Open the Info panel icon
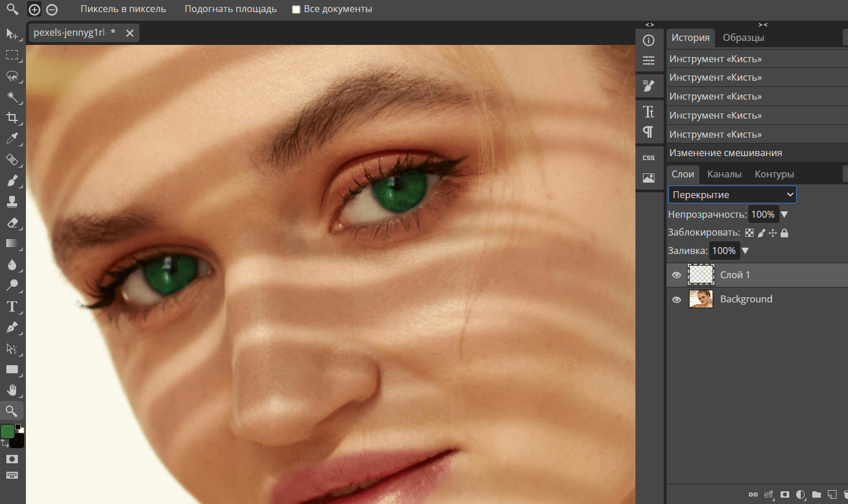Image resolution: width=848 pixels, height=504 pixels. (x=649, y=40)
